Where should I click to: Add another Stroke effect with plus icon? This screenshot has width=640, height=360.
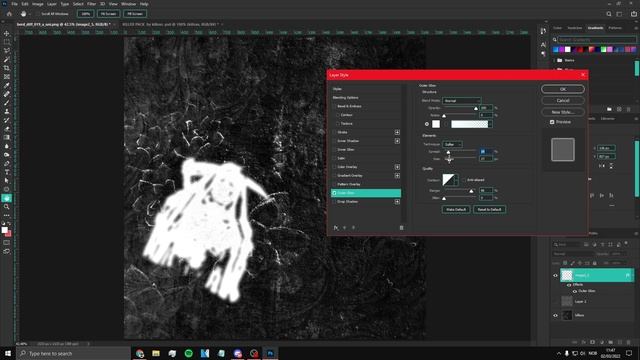(397, 132)
